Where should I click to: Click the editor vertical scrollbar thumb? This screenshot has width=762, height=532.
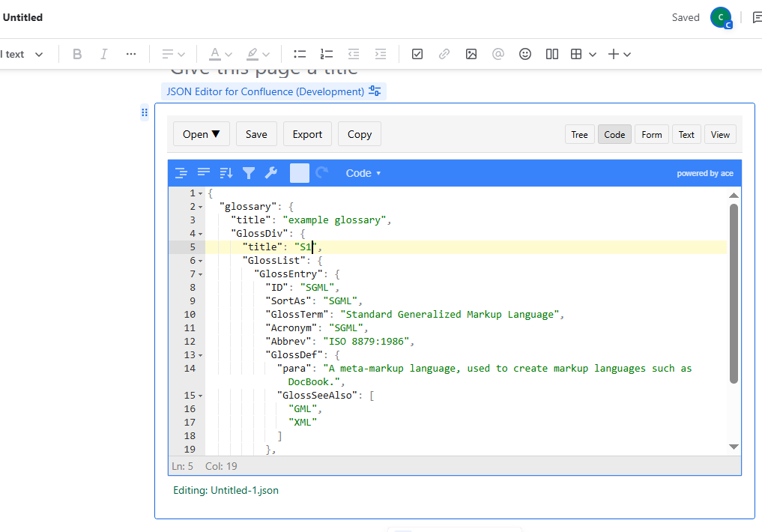(x=734, y=294)
